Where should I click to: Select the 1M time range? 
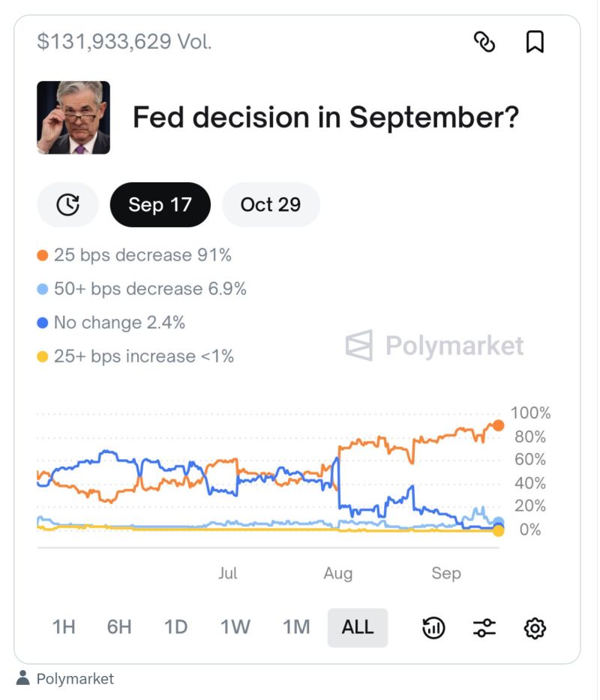(x=296, y=627)
